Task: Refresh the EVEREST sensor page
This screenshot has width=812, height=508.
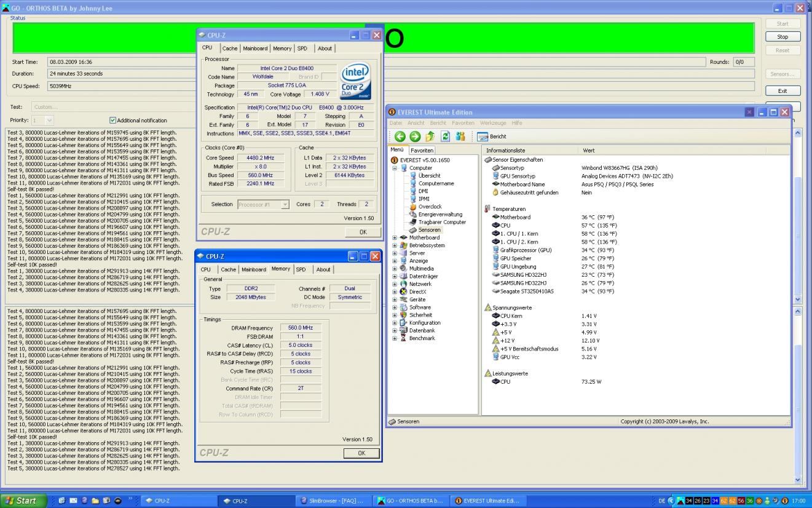Action: click(444, 137)
